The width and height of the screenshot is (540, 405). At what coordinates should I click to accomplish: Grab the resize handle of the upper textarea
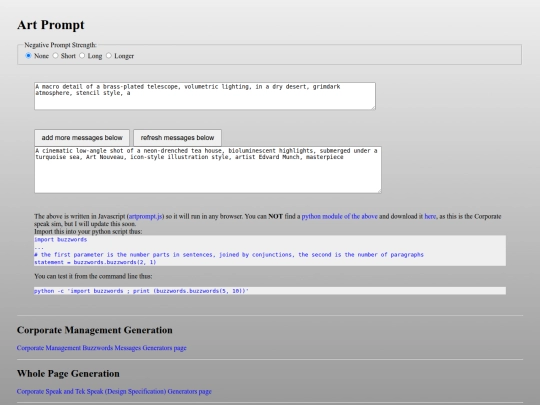tap(373, 107)
